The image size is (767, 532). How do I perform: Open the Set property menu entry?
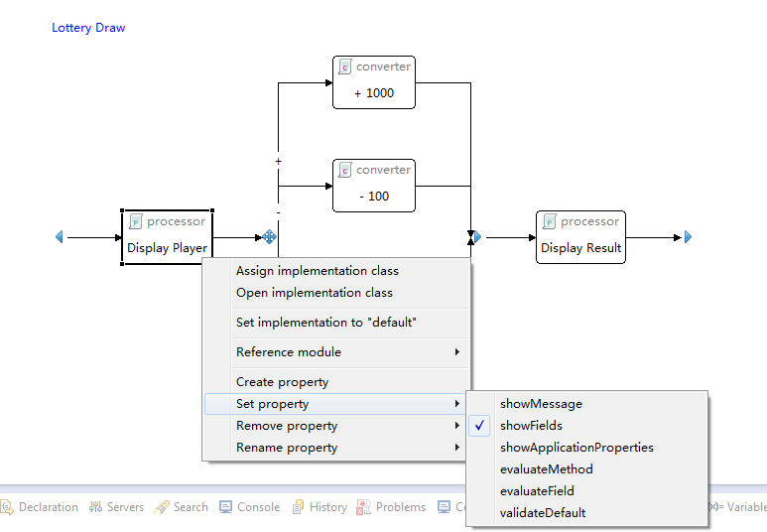[336, 404]
